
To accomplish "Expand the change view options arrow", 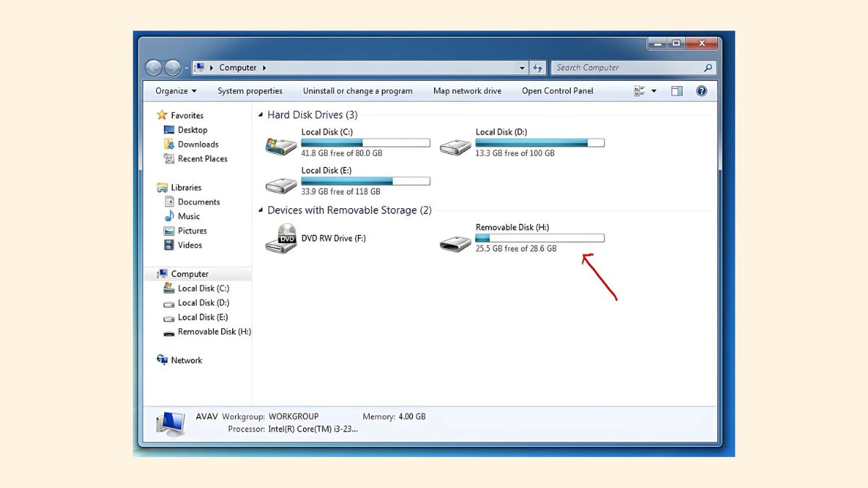I will [654, 91].
